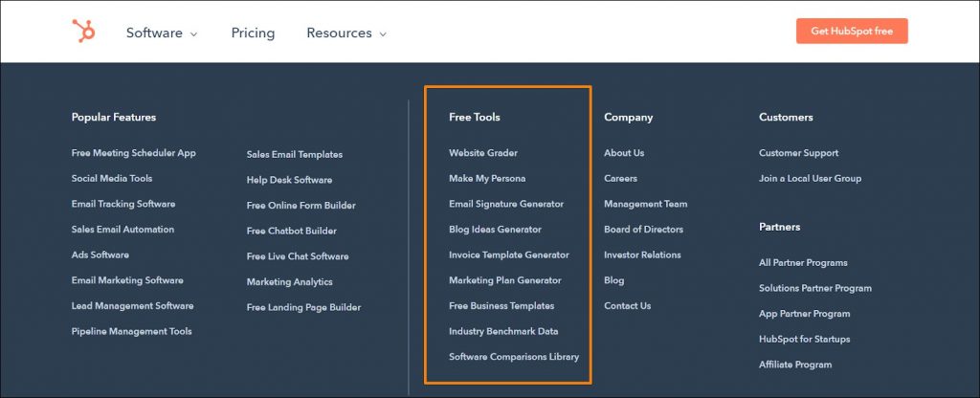Open Email Signature Generator
980x398 pixels.
(x=506, y=204)
